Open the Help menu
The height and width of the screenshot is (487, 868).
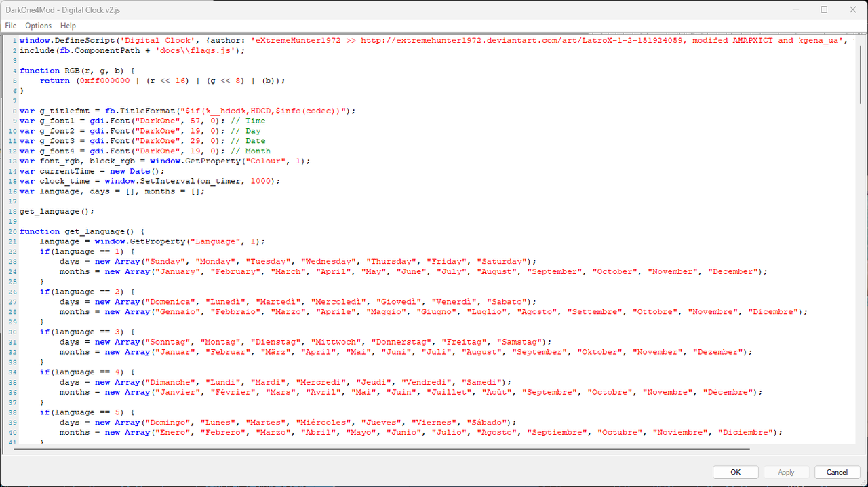pyautogui.click(x=68, y=26)
